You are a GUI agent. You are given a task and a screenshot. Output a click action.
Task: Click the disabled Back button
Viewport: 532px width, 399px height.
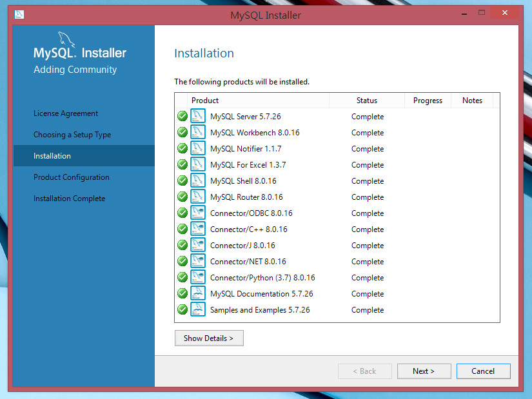(x=365, y=371)
